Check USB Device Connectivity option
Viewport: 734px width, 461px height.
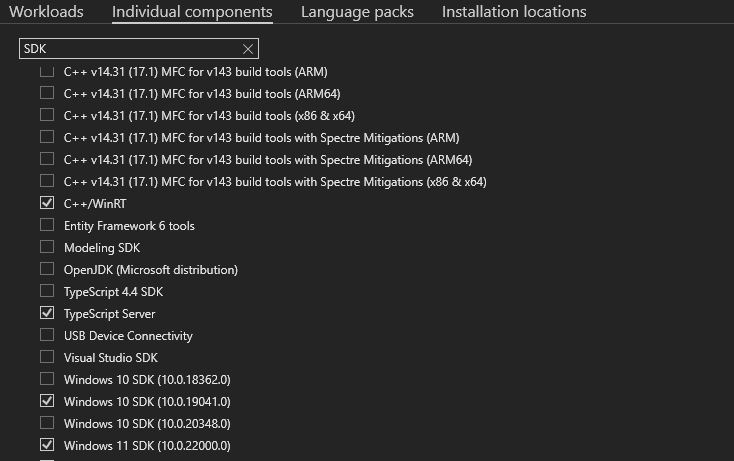47,335
